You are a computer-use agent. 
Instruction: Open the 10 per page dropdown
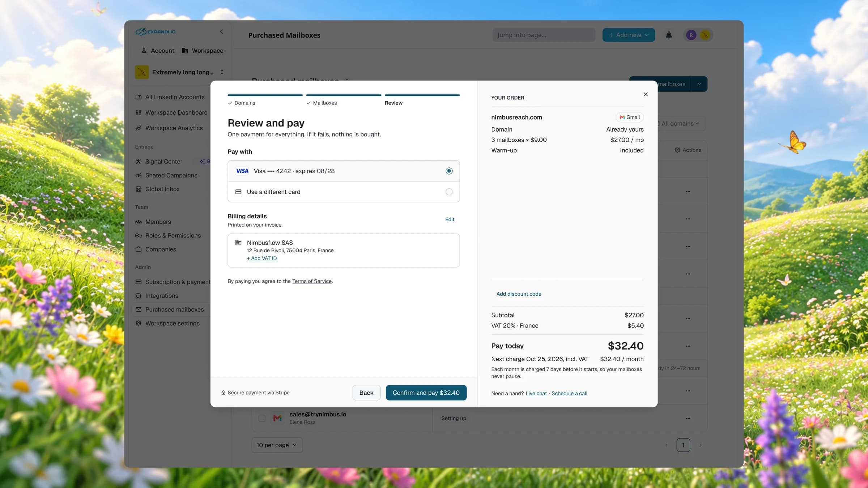click(277, 445)
